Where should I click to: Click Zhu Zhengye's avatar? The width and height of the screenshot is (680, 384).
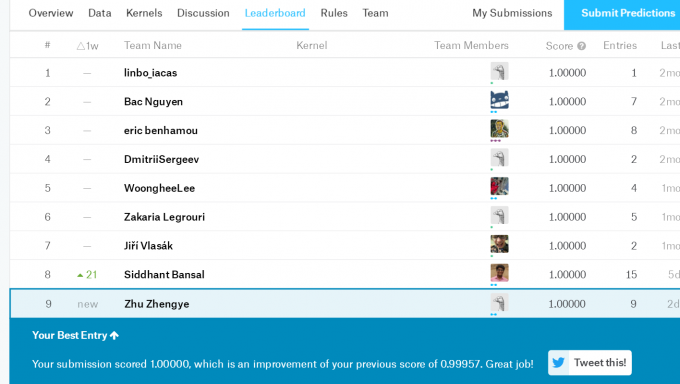point(499,303)
